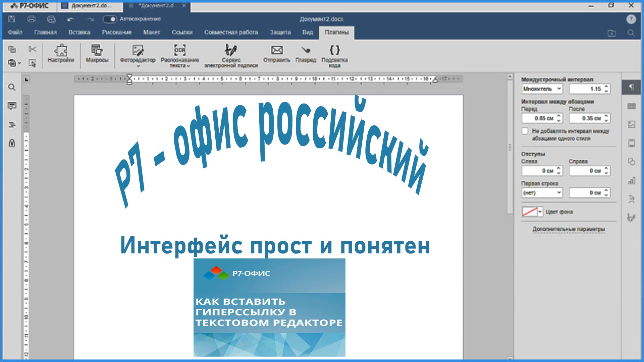
Task: Click the user avatar icon
Action: (631, 19)
